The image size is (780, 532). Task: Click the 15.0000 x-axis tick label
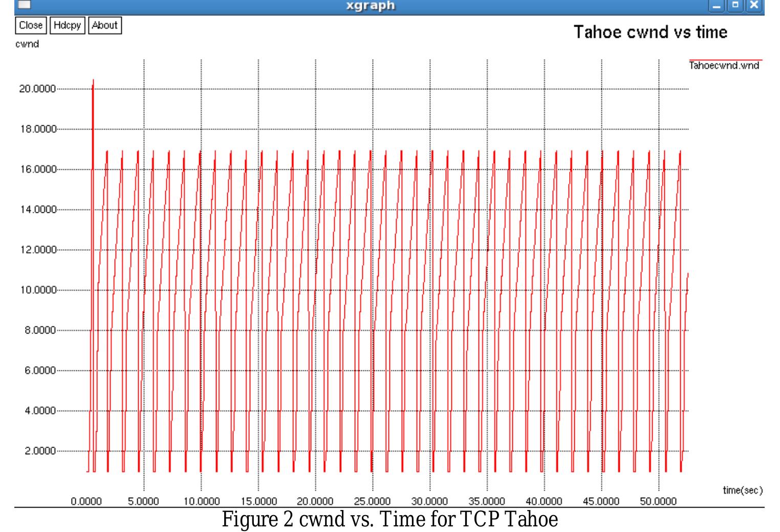coord(258,501)
